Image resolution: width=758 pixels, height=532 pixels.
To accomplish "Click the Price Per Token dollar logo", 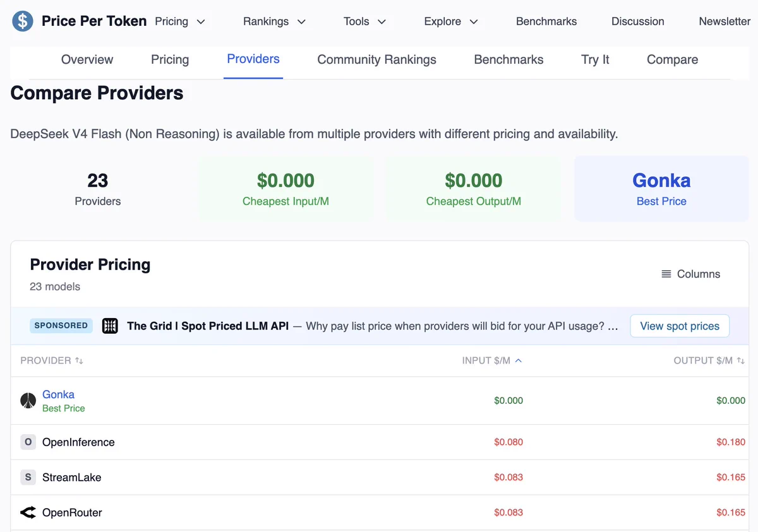I will point(23,21).
